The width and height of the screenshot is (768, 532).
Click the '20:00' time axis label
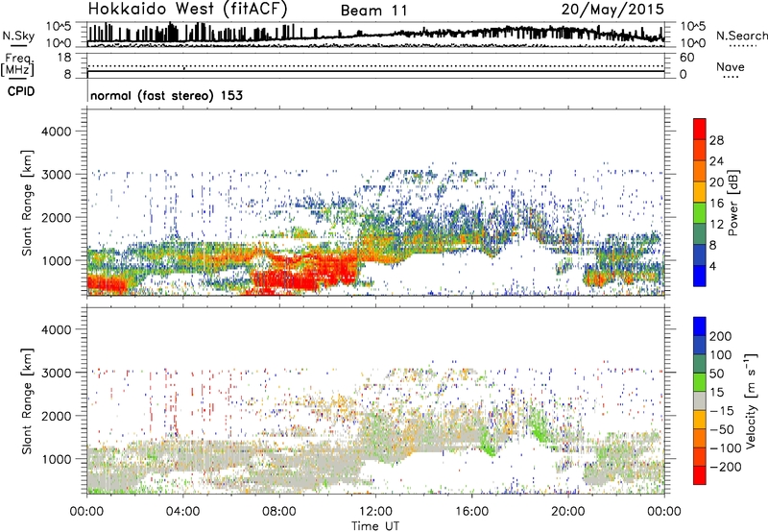[567, 512]
